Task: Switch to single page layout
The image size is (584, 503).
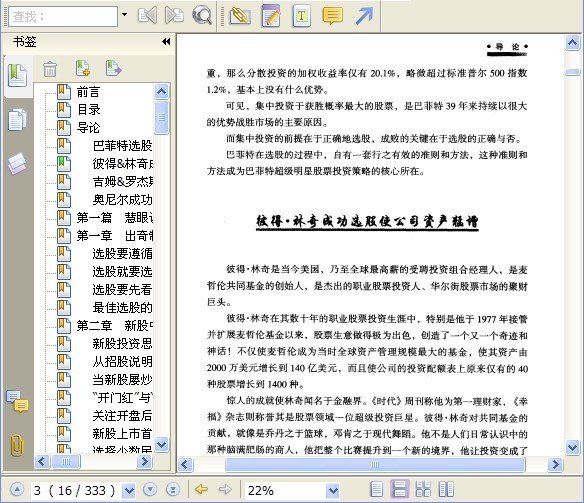Action: 377,489
